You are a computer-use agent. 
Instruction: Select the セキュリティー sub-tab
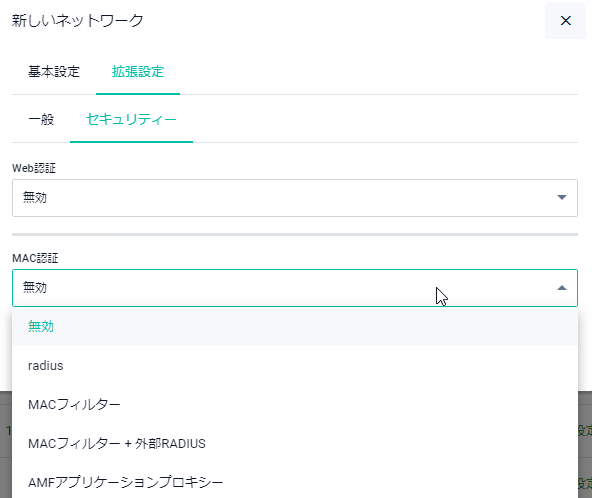tap(131, 119)
